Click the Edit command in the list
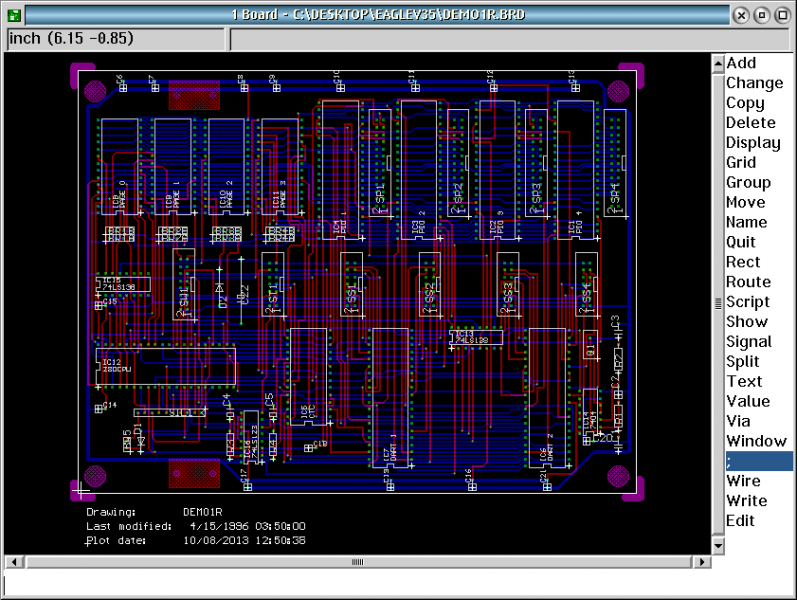Image resolution: width=797 pixels, height=600 pixels. click(x=741, y=521)
